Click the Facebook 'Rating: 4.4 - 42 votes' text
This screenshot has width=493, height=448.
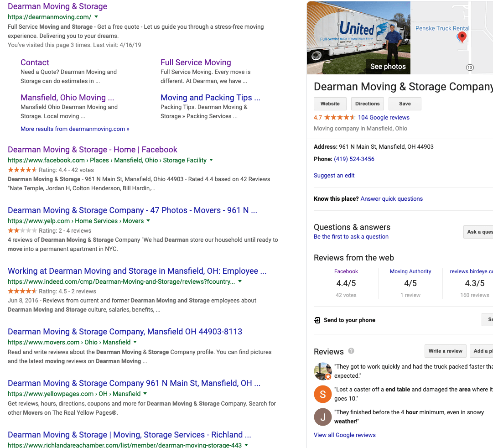tap(66, 170)
